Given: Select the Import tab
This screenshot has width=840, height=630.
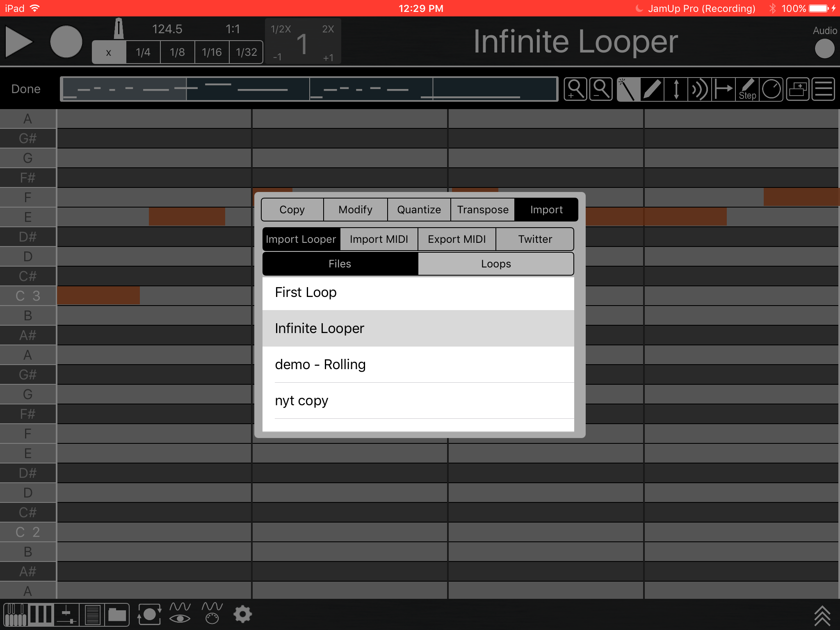Looking at the screenshot, I should click(x=546, y=210).
